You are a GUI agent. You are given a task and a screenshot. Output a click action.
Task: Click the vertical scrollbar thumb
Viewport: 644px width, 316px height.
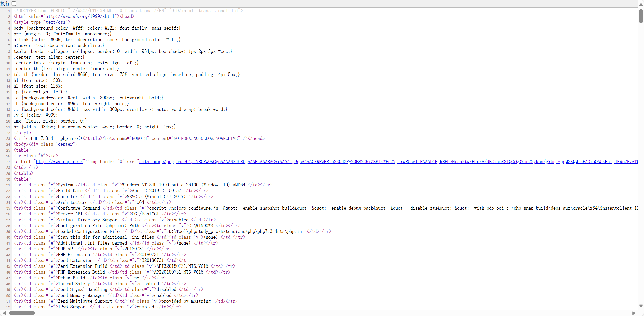(641, 16)
